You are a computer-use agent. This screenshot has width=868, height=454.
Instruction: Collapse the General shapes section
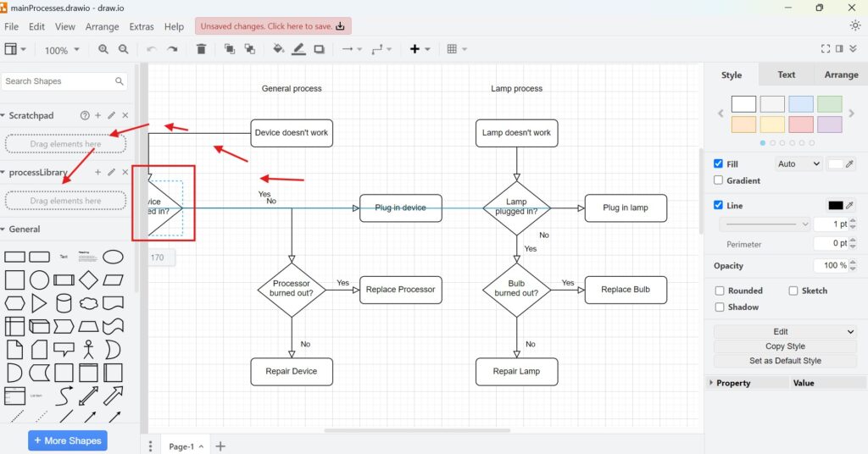point(24,229)
